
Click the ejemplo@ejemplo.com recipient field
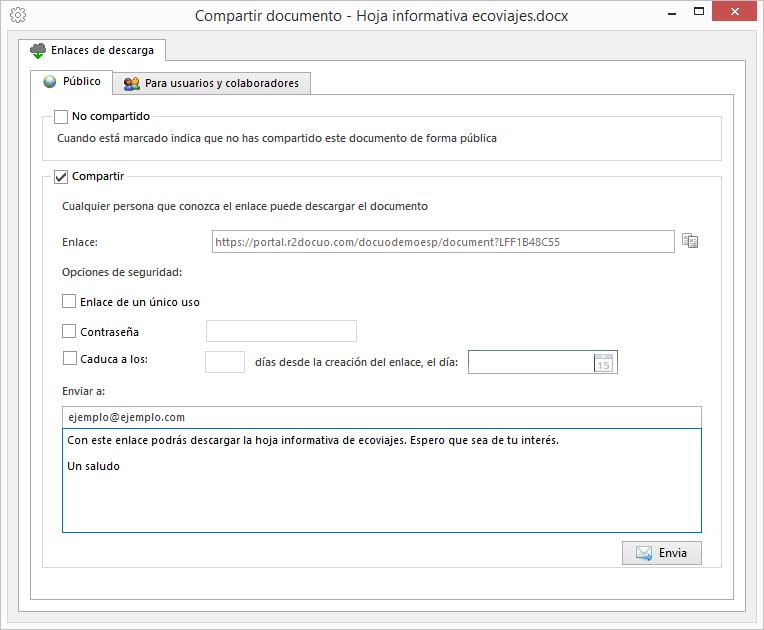pos(382,418)
